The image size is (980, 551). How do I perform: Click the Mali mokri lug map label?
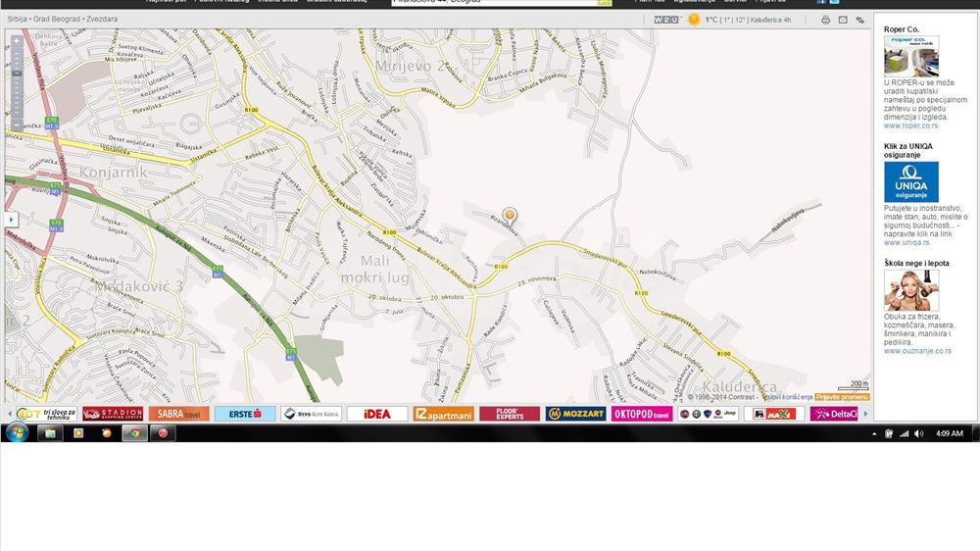pyautogui.click(x=375, y=269)
